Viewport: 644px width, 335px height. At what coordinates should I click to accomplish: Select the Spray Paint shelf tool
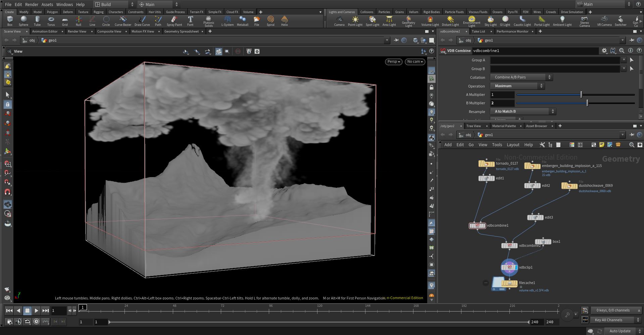(174, 21)
